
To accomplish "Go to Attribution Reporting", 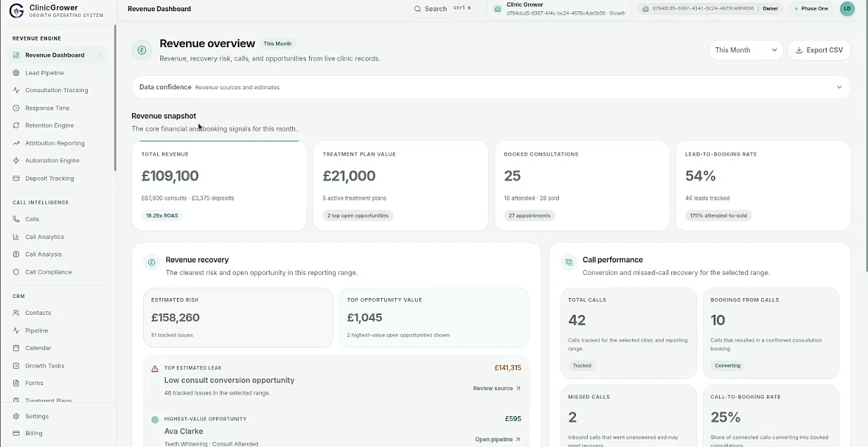I will click(x=55, y=143).
